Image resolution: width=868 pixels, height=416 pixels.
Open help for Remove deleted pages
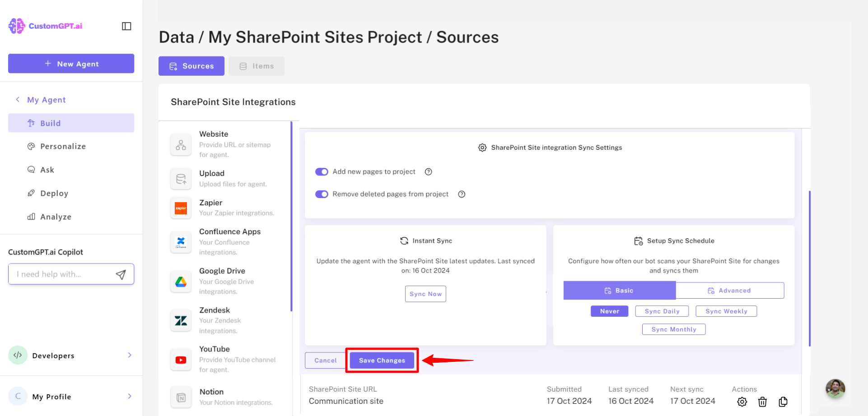(x=462, y=194)
